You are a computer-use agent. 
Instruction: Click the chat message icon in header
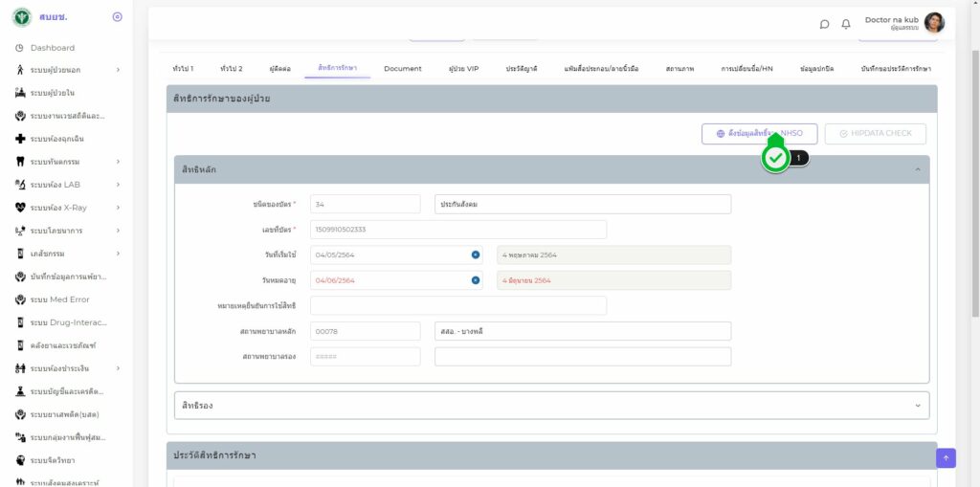(x=824, y=24)
